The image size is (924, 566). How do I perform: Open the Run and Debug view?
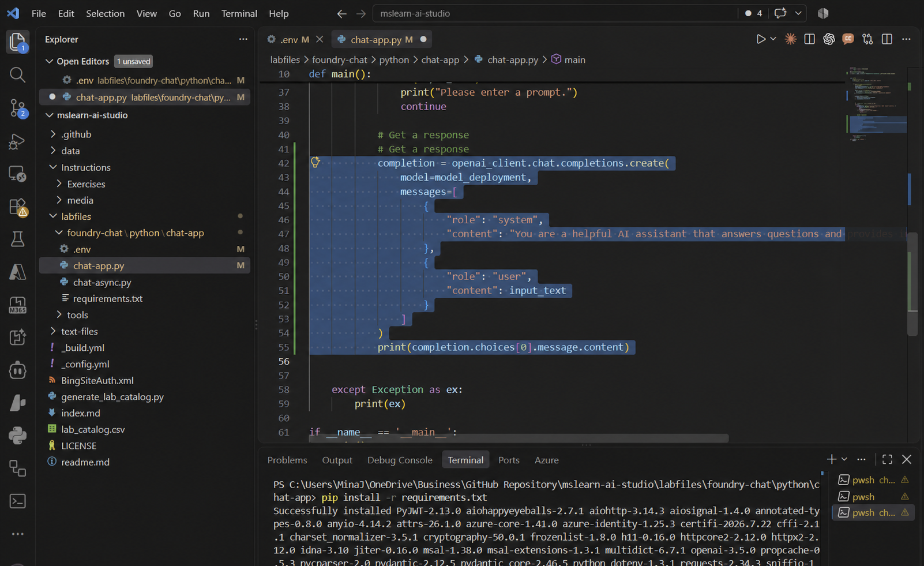pyautogui.click(x=17, y=141)
